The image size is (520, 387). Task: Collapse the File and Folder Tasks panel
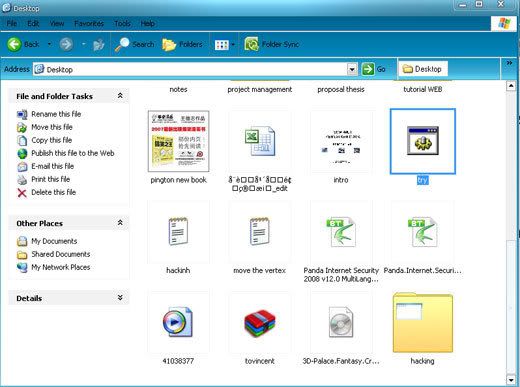pyautogui.click(x=120, y=96)
